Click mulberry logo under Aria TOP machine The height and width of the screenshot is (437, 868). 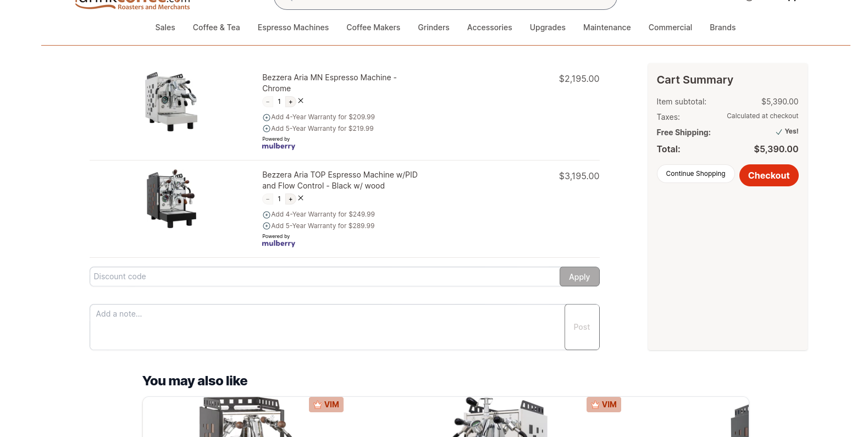click(x=278, y=244)
